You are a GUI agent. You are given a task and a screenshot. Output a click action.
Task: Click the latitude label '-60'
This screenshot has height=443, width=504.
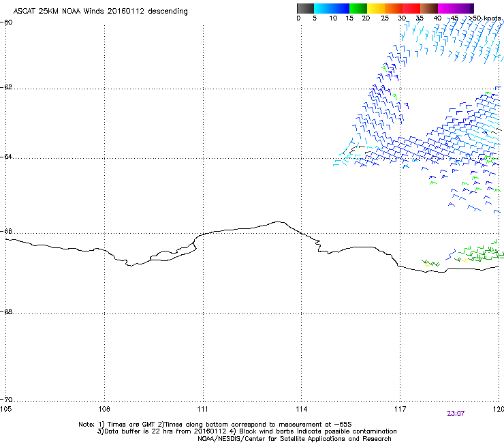click(6, 22)
